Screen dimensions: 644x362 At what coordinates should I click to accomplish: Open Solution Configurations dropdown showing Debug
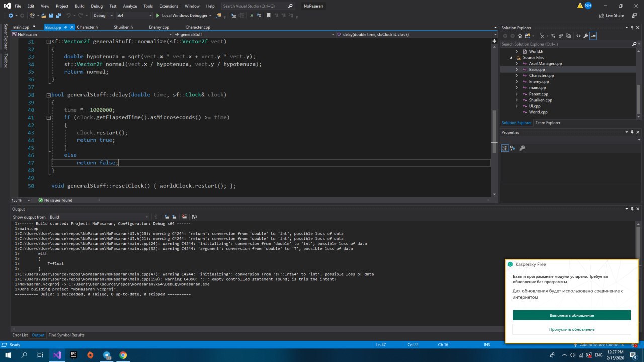tap(102, 15)
